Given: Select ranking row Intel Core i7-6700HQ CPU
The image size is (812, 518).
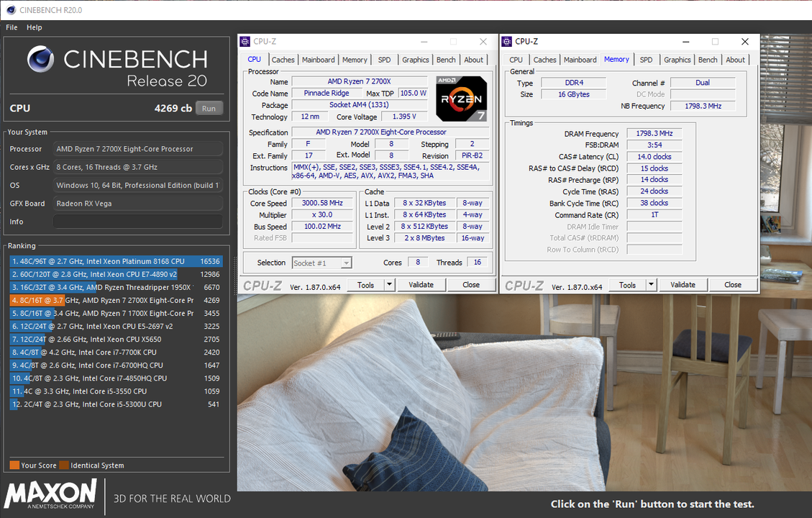Looking at the screenshot, I should tap(117, 365).
